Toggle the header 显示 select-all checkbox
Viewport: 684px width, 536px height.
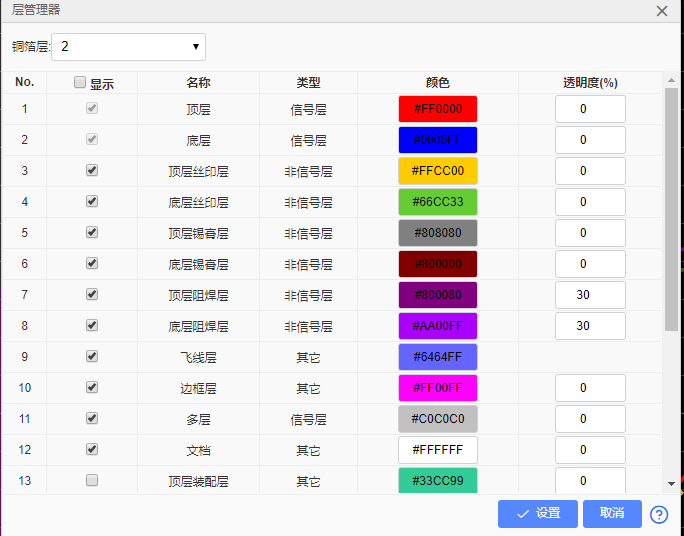click(x=80, y=83)
